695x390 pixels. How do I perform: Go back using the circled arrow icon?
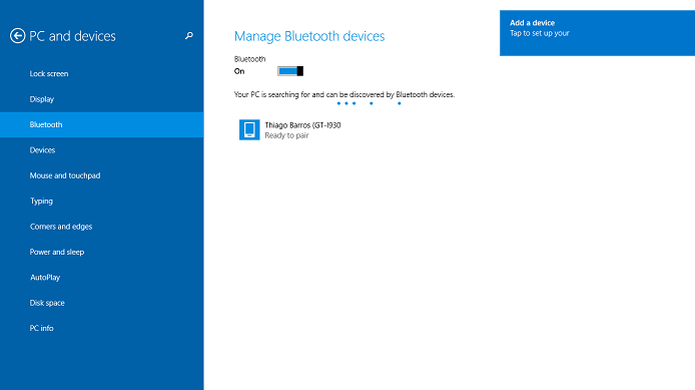tap(17, 36)
